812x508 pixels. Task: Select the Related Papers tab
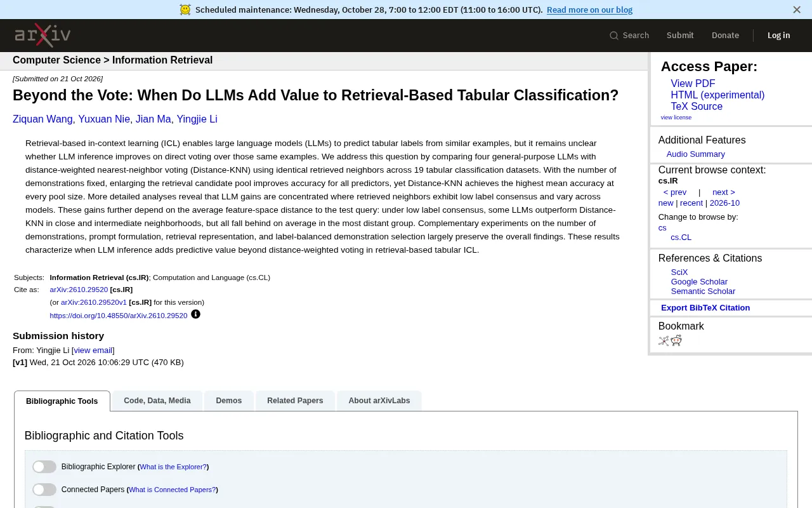tap(295, 401)
